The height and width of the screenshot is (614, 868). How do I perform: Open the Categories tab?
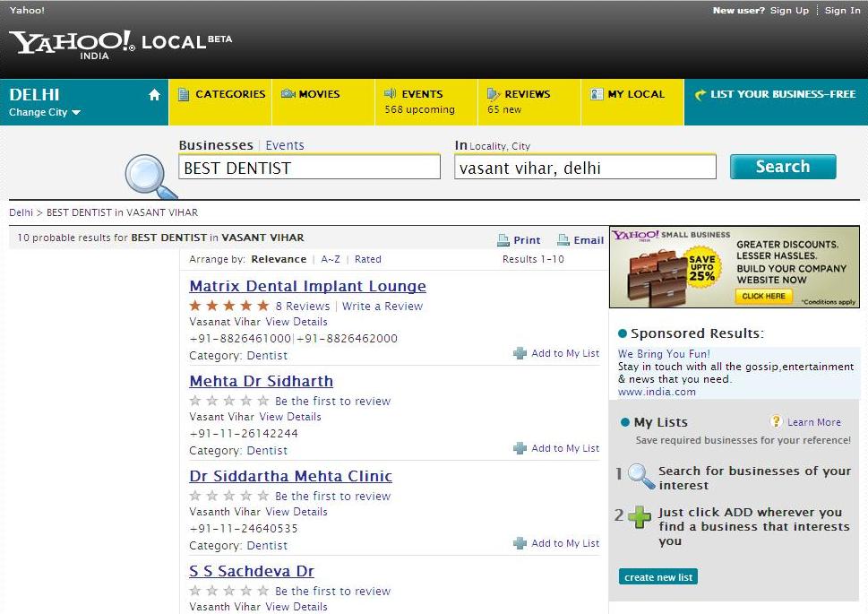[x=220, y=102]
